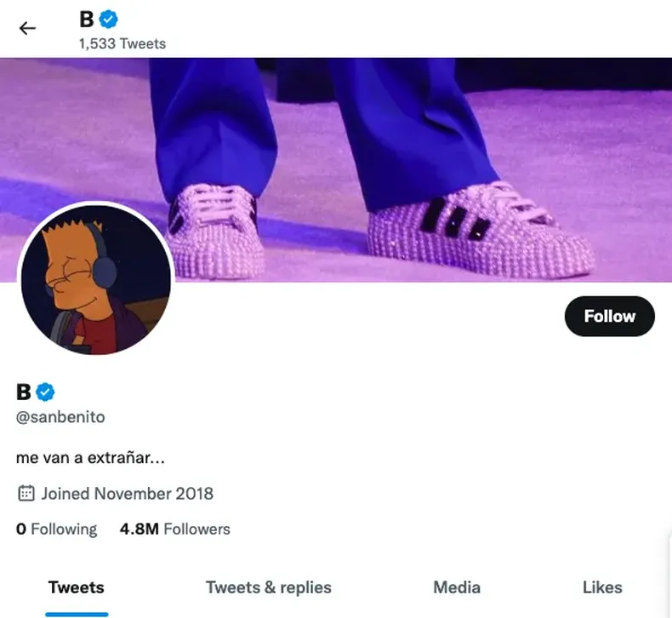Open the 0 Following list
This screenshot has height=618, width=672.
[56, 529]
